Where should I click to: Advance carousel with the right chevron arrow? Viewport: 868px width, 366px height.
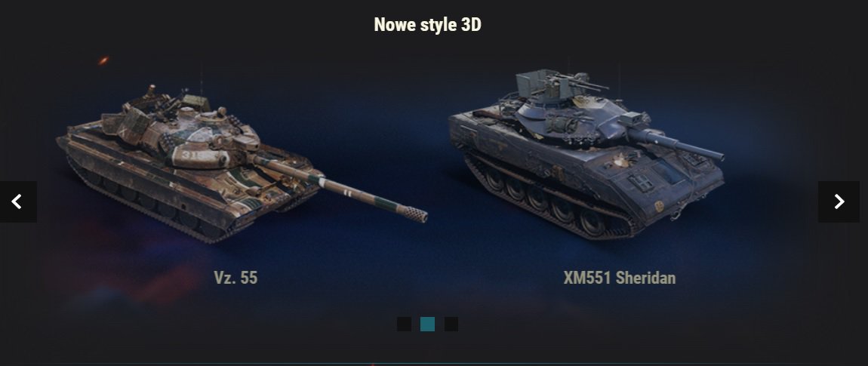coord(839,201)
